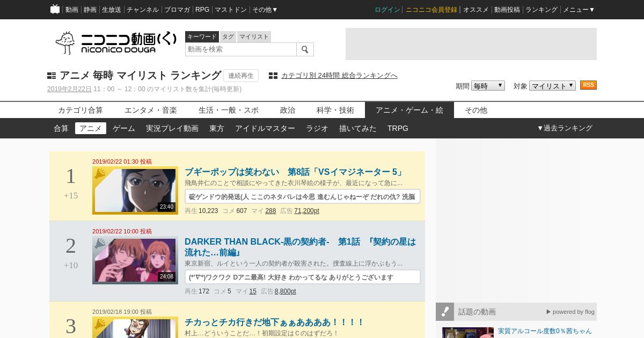The width and height of the screenshot is (644, 338).
Task: Click mylist count 15 link
Action: click(253, 291)
